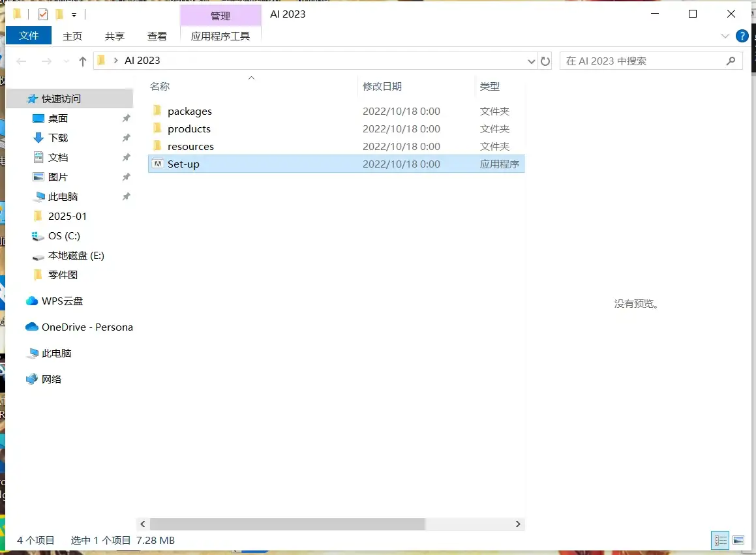Switch to the 查看 ribbon tab
This screenshot has height=555, width=756.
click(157, 36)
